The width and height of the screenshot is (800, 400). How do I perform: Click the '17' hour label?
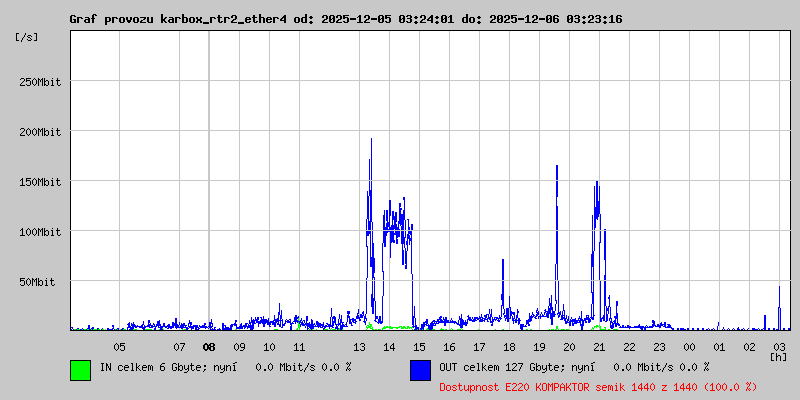click(479, 347)
